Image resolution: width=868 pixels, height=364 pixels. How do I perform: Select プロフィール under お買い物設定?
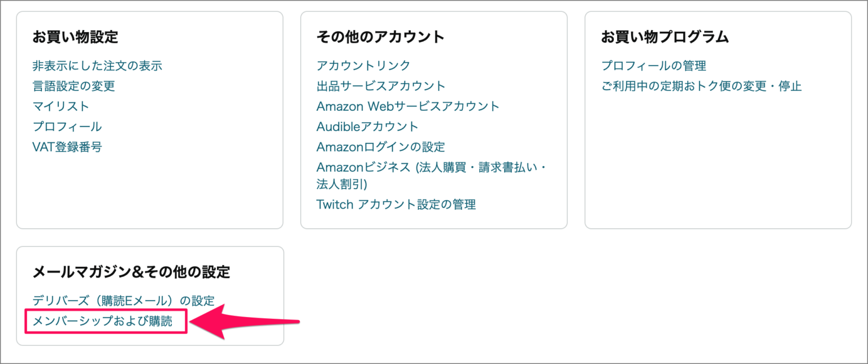pyautogui.click(x=67, y=127)
